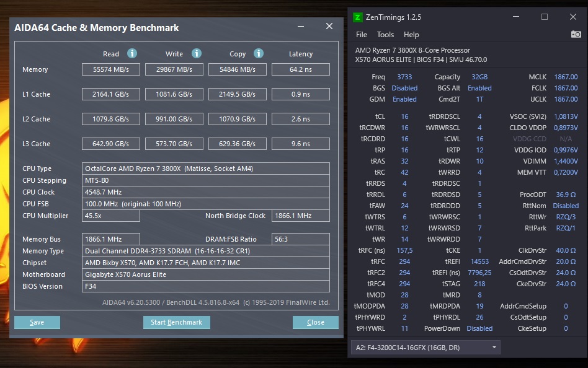This screenshot has width=588, height=368.
Task: Open the Tools menu in ZenTimings
Action: 385,35
